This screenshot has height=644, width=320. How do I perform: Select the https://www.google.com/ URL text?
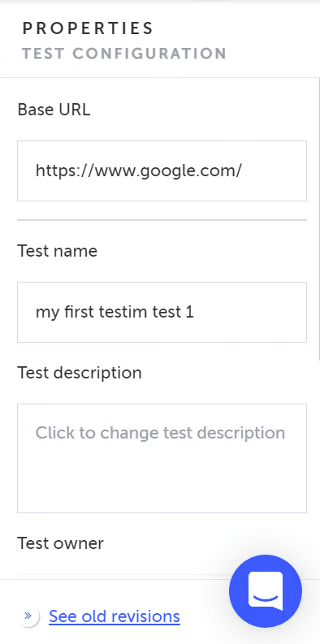coord(138,171)
